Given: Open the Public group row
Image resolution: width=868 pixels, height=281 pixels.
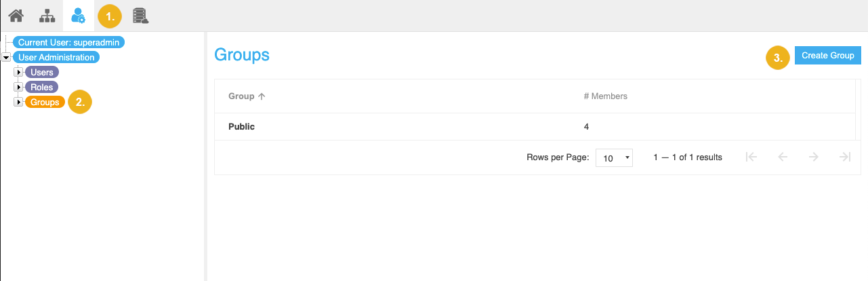Looking at the screenshot, I should pos(242,126).
